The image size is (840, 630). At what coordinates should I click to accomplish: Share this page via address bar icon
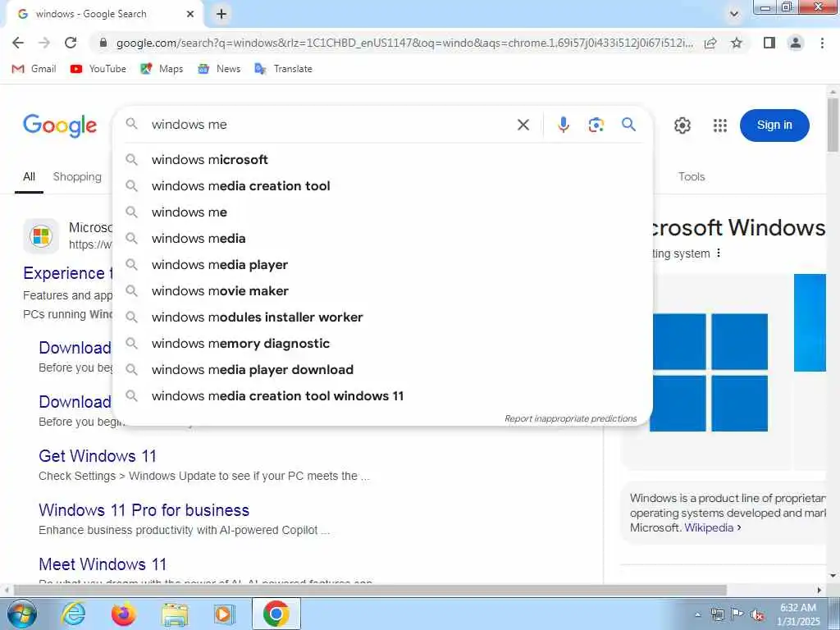711,43
